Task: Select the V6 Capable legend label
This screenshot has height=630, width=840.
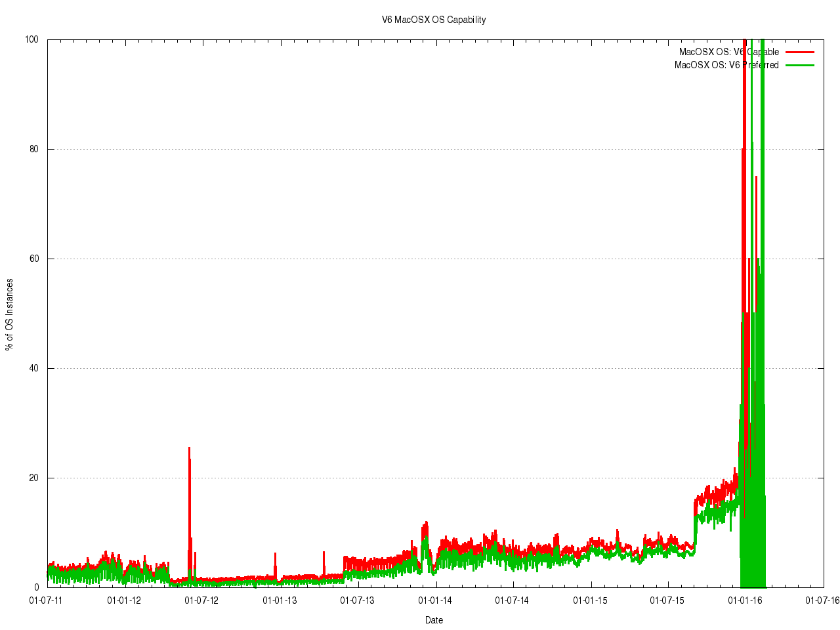Action: [728, 52]
